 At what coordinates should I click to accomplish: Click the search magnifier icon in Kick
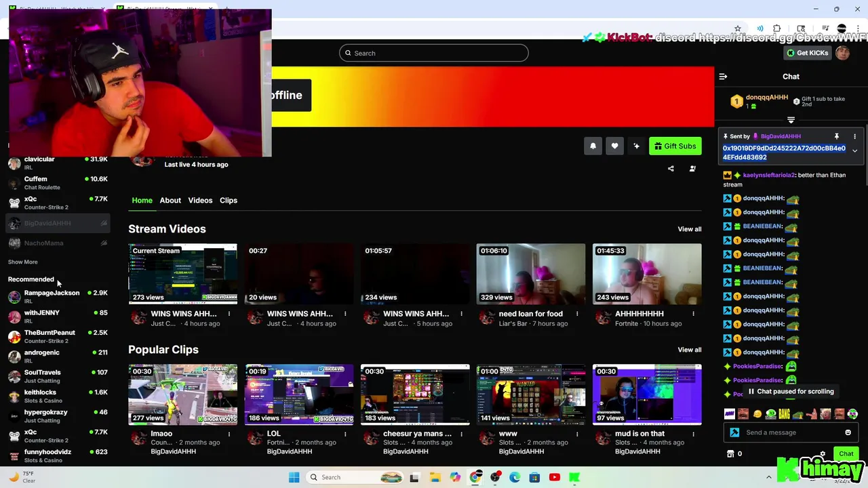click(x=348, y=53)
